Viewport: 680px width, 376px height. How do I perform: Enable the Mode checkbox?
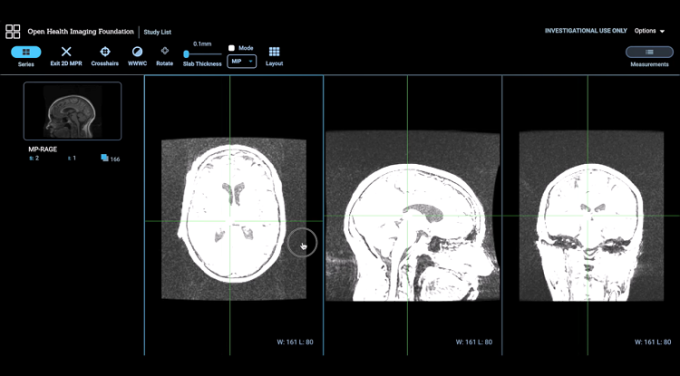click(x=232, y=48)
